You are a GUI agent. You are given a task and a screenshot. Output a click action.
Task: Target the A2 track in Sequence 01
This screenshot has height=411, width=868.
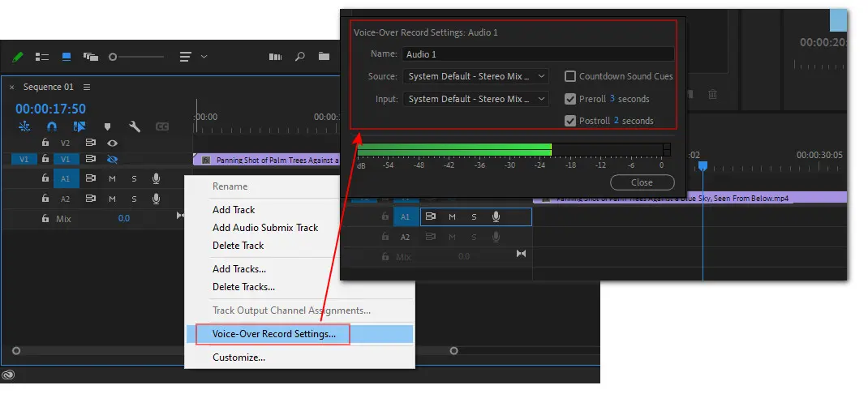pyautogui.click(x=66, y=199)
